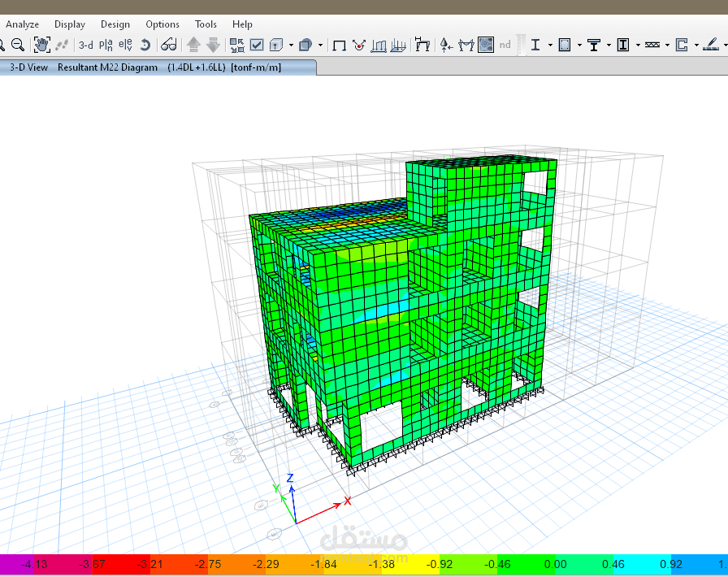Click the concrete frame design square icon
This screenshot has width=728, height=577.
(x=565, y=45)
